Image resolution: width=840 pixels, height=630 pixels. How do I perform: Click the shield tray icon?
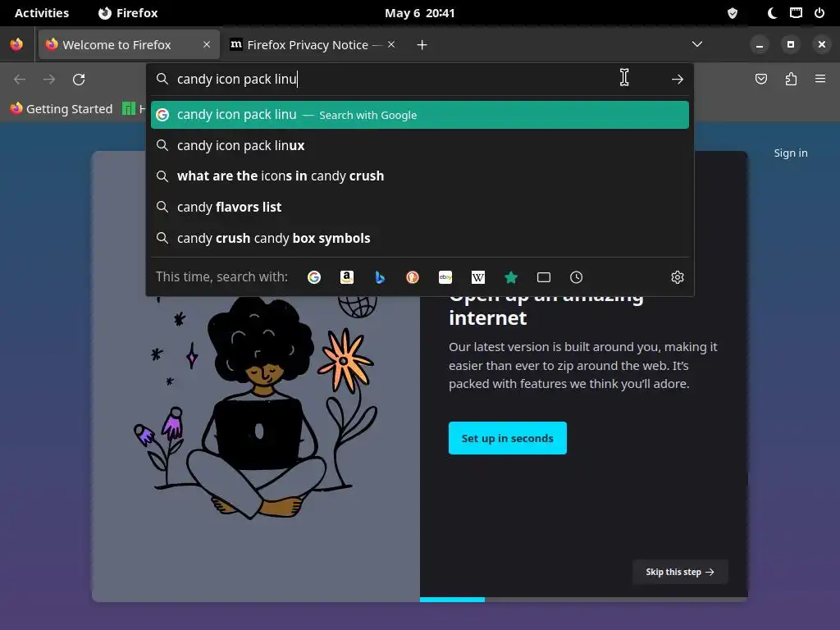[733, 13]
